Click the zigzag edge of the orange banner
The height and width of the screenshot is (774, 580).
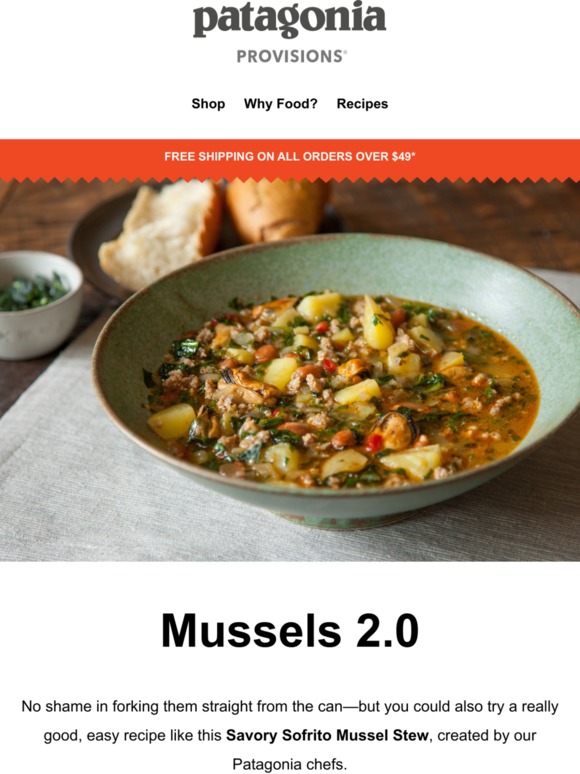tap(290, 179)
